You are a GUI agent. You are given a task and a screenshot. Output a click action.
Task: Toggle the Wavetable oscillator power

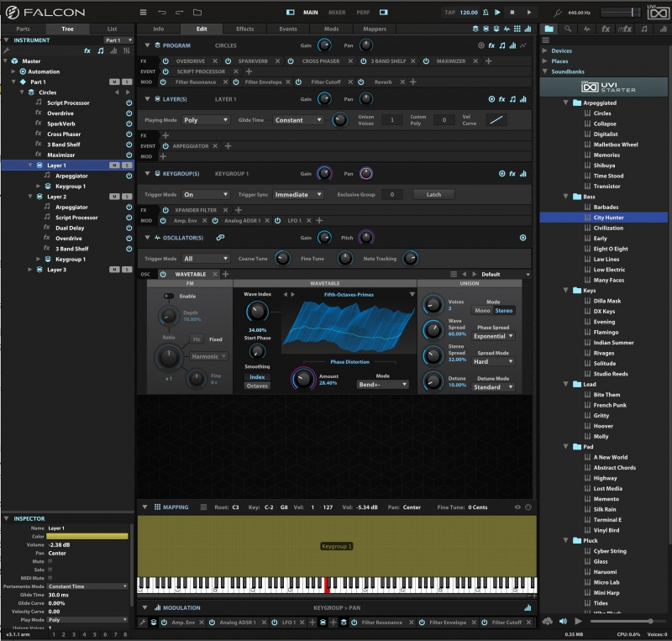163,275
